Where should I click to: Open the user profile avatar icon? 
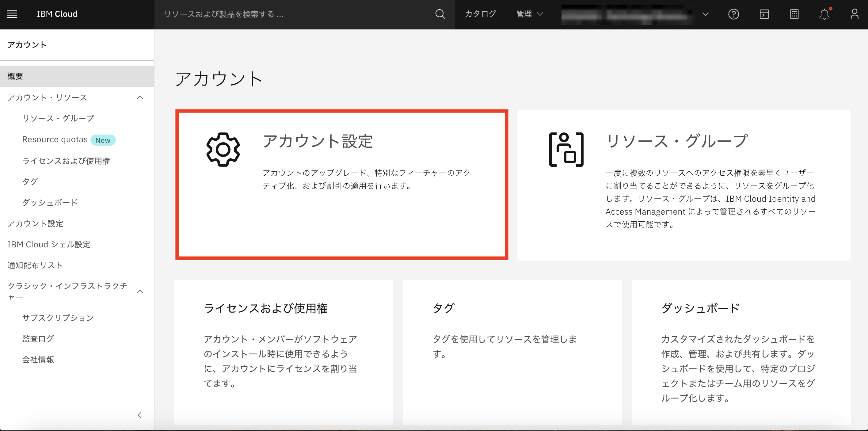coord(855,14)
